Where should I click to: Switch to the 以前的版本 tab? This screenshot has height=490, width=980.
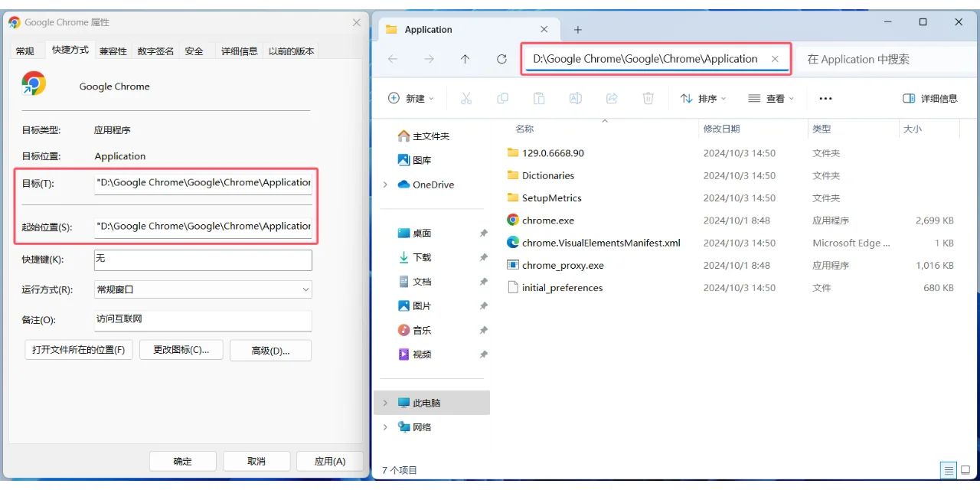(x=291, y=51)
